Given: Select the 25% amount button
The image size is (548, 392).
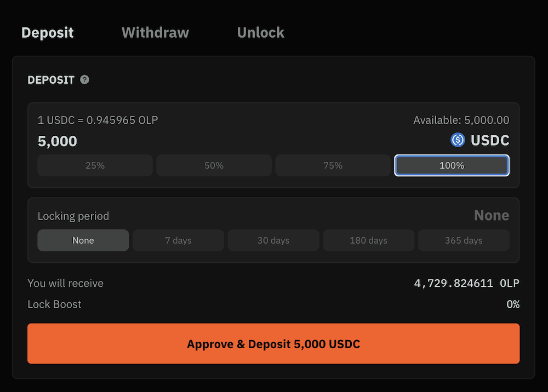Looking at the screenshot, I should (x=95, y=165).
